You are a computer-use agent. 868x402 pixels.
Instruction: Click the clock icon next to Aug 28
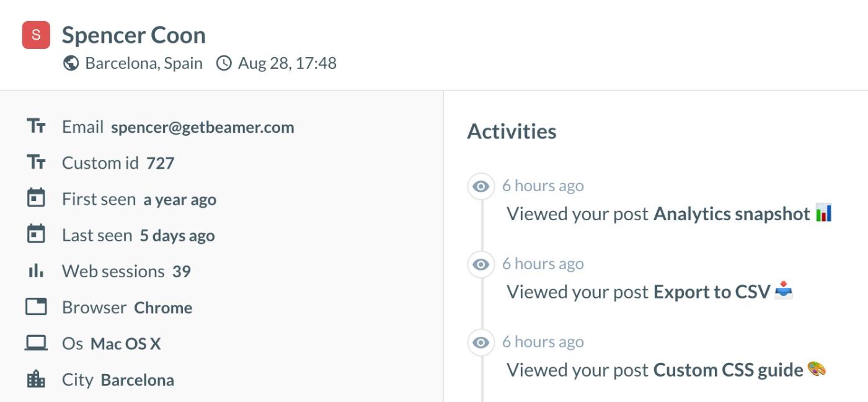224,63
